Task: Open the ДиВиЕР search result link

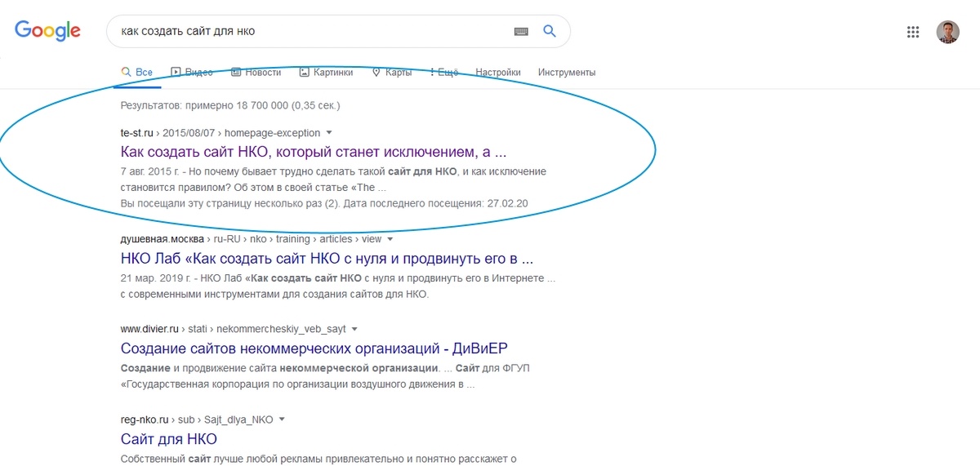Action: [x=314, y=348]
